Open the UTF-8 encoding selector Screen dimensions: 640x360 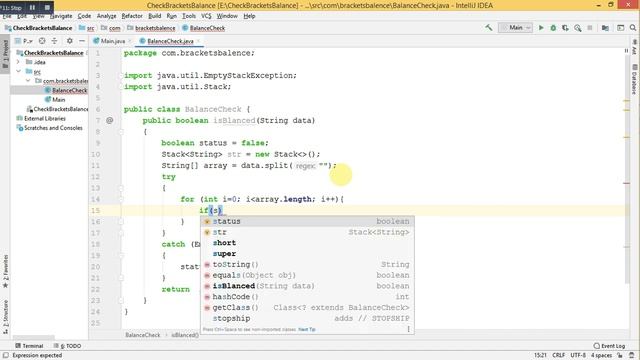point(578,355)
